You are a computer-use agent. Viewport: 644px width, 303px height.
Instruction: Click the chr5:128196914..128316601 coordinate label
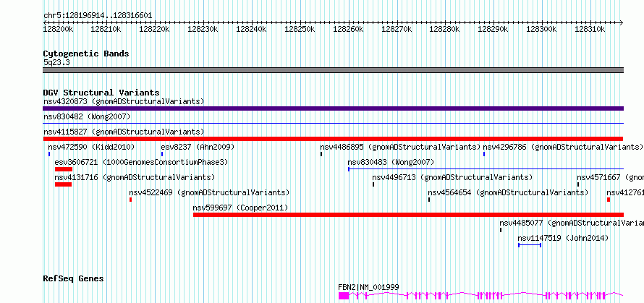coord(98,16)
